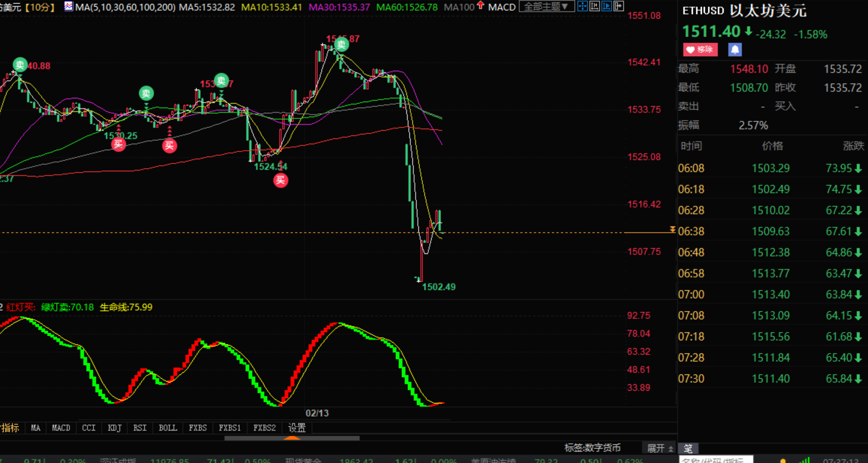The width and height of the screenshot is (868, 463).
Task: Click the horizontal chart scrollbar thumb
Action: click(292, 438)
